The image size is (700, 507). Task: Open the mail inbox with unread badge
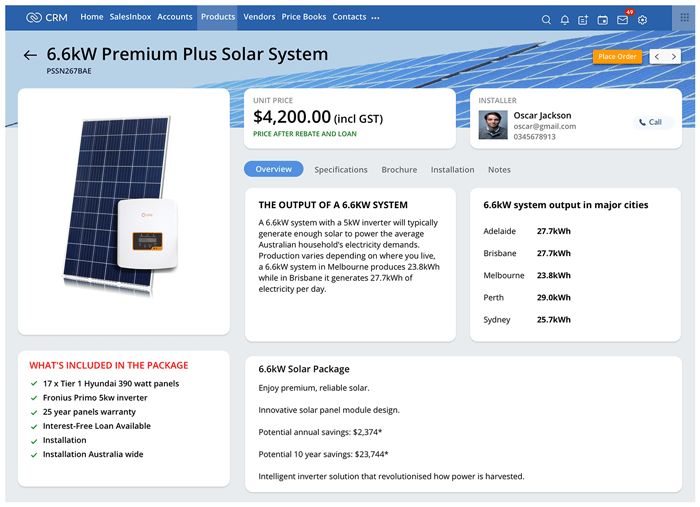tap(622, 19)
